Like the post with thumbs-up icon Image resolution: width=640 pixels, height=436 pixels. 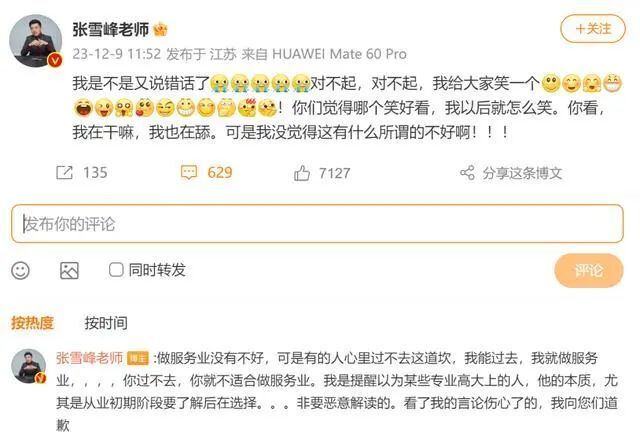[302, 173]
